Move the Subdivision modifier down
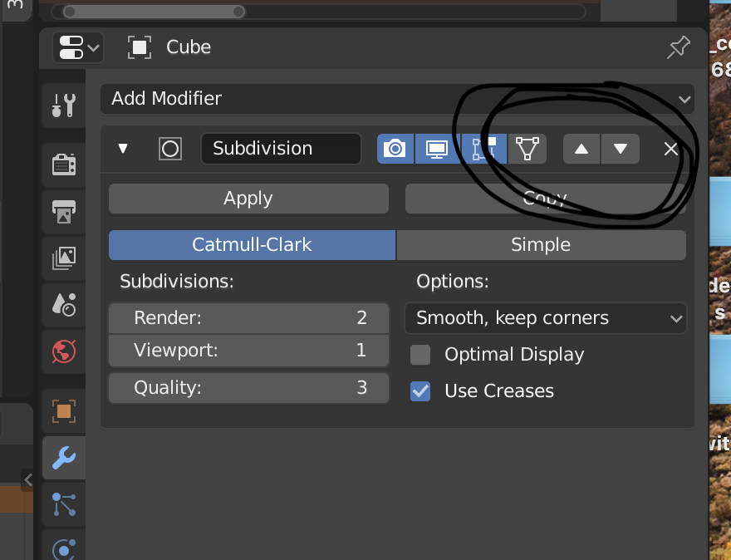The width and height of the screenshot is (731, 560). pos(621,149)
